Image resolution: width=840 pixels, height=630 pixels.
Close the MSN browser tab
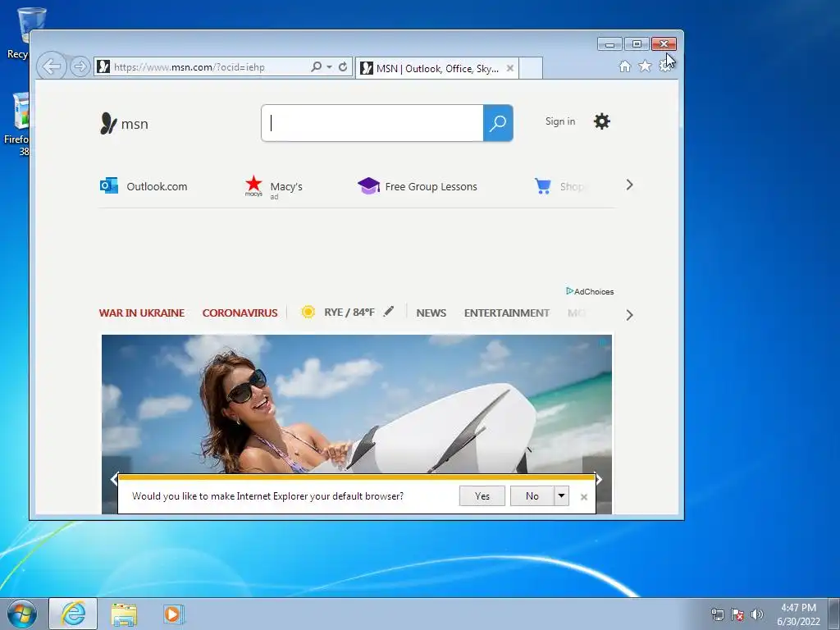(510, 68)
